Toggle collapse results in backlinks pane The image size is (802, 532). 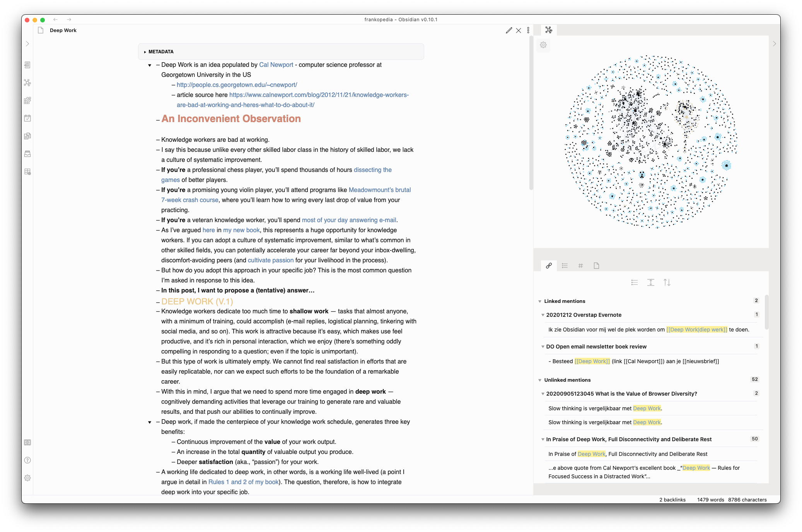tap(635, 282)
